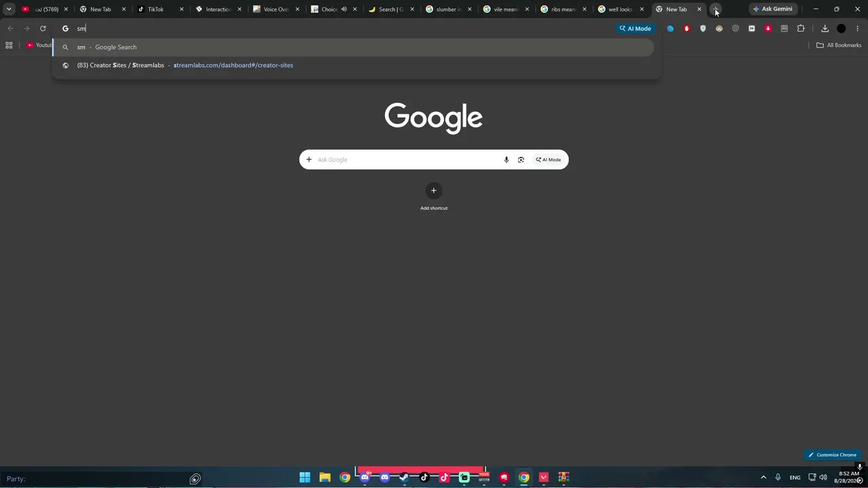Switch to the Voice Over tab
The image size is (868, 488).
275,9
